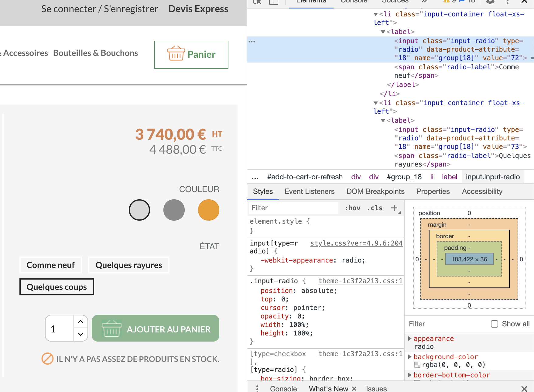The width and height of the screenshot is (534, 392).
Task: Close the What's New drawer tab
Action: point(354,389)
